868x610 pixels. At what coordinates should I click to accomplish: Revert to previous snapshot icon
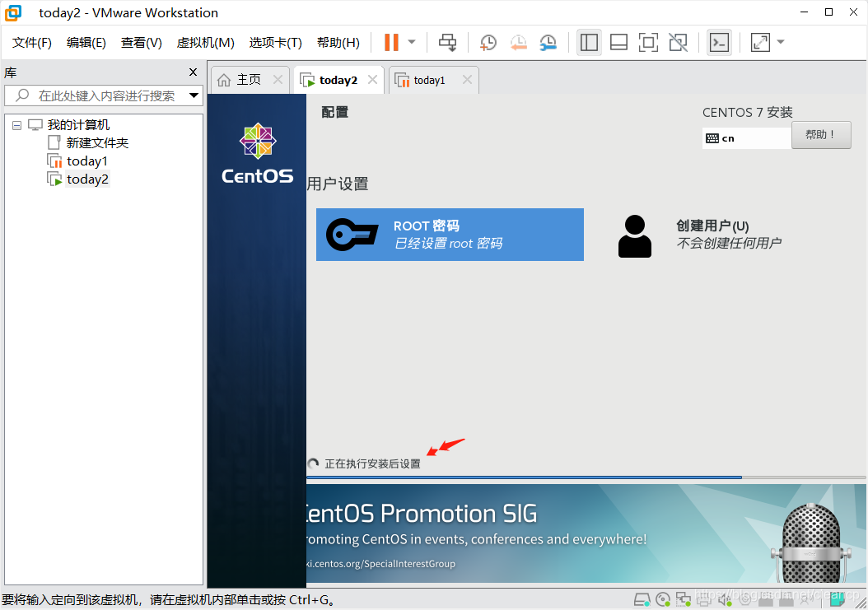click(518, 42)
